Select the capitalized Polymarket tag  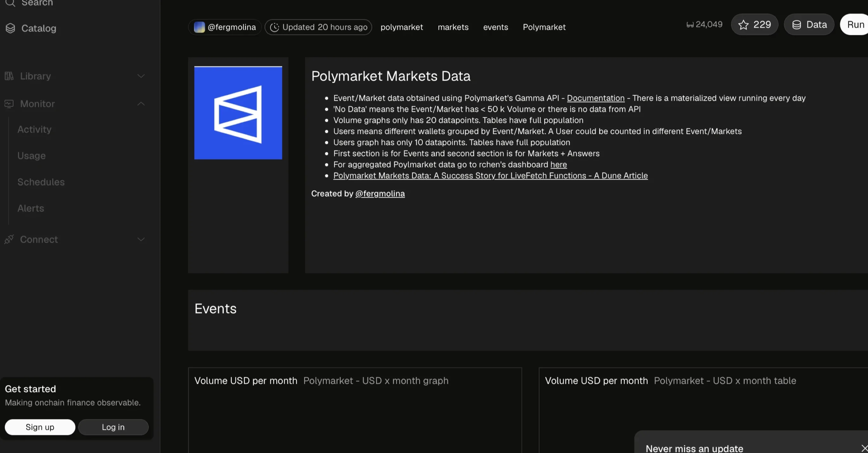click(x=544, y=27)
